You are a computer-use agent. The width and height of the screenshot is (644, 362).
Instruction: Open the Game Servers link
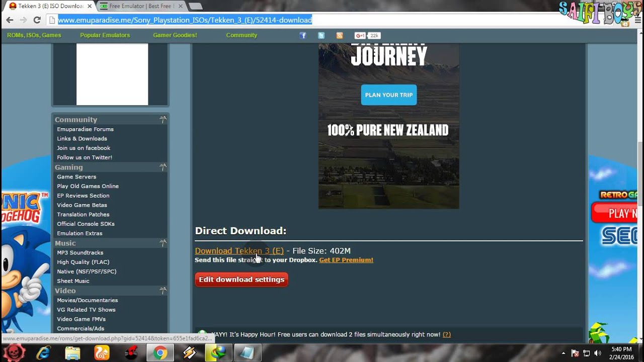pyautogui.click(x=76, y=177)
